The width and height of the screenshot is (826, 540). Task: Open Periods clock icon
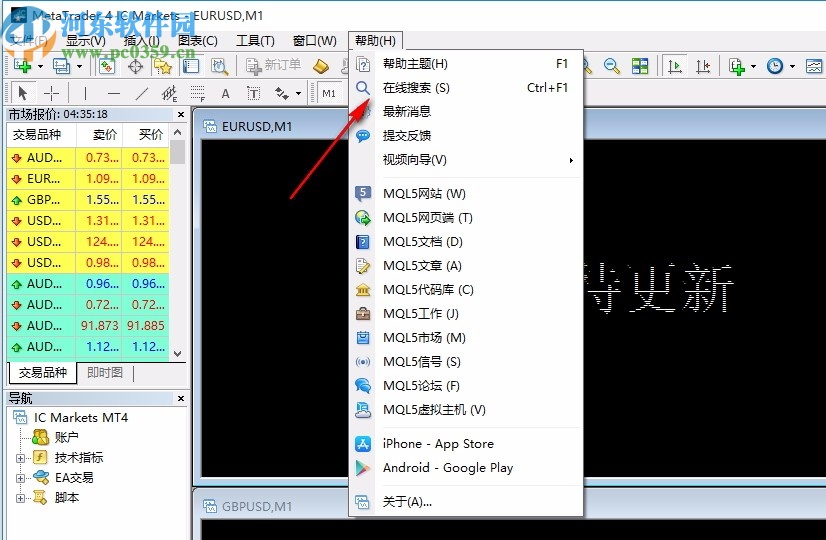pos(774,66)
